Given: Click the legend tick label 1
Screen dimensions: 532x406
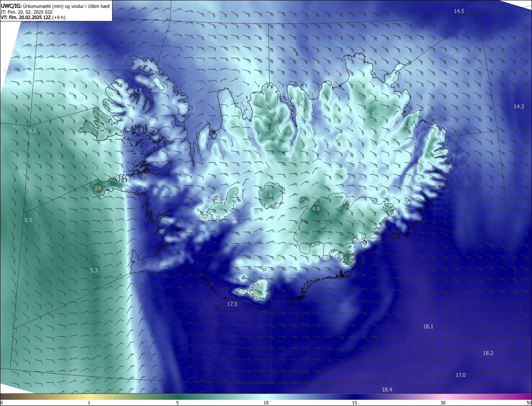Looking at the screenshot, I should 89,403.
